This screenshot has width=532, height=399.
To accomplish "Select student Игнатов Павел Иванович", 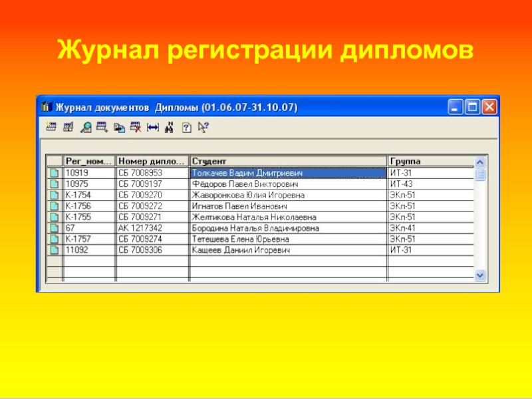I will coord(289,206).
